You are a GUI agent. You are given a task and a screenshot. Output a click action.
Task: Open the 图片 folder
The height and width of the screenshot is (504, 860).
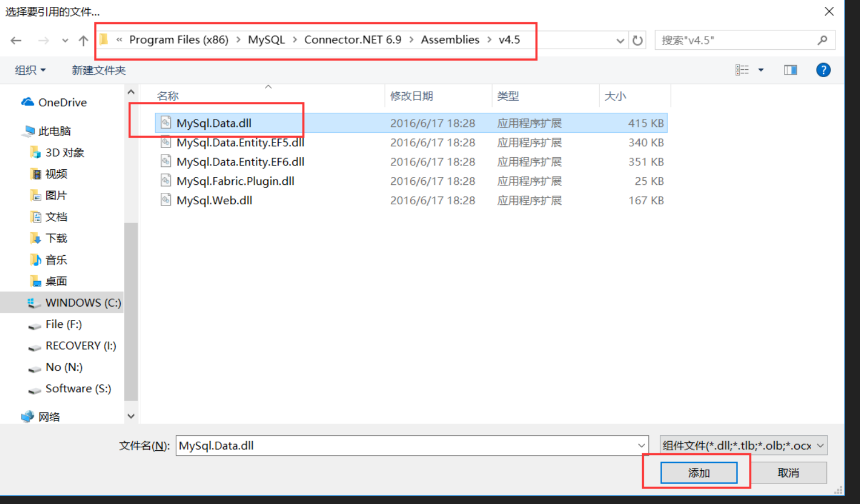[56, 196]
